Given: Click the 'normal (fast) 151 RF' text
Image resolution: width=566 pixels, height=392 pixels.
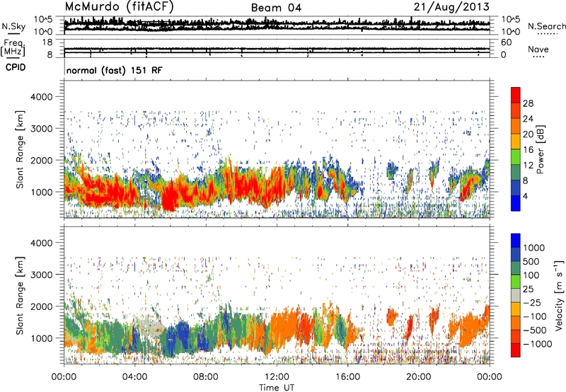Looking at the screenshot, I should pos(115,70).
